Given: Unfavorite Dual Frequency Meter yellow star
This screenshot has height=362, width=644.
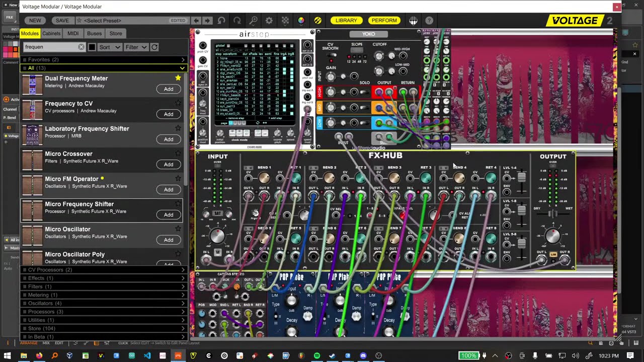Looking at the screenshot, I should coord(178,78).
